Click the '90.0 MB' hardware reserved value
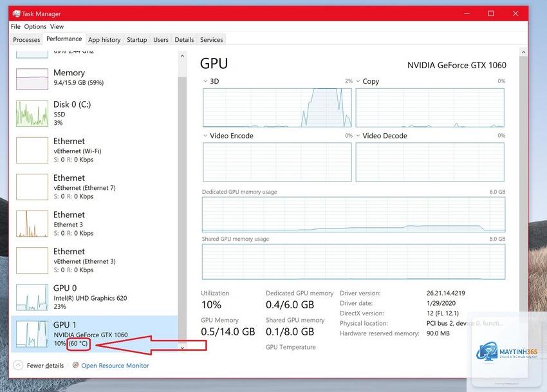547x392 pixels. [x=438, y=333]
